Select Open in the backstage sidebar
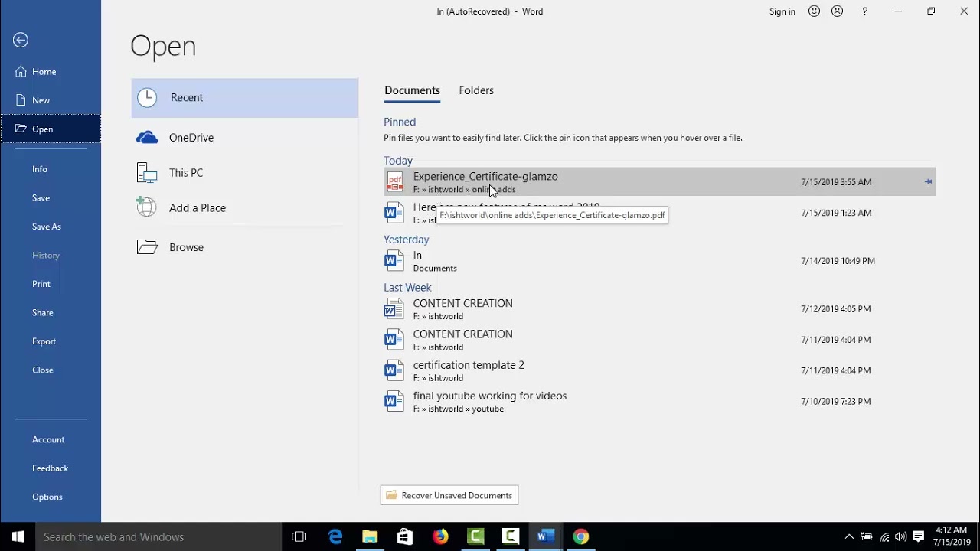Viewport: 980px width, 551px height. [x=51, y=129]
